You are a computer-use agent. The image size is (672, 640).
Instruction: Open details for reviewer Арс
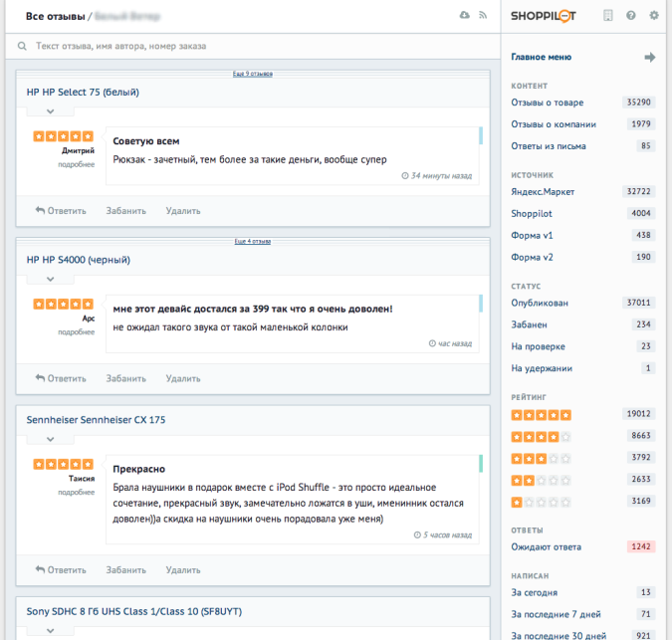(x=77, y=332)
